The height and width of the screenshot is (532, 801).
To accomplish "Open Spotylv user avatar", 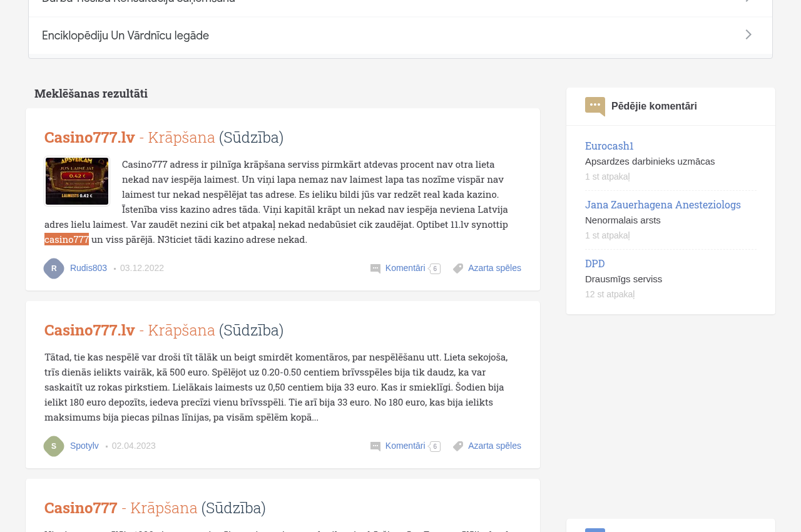I will pos(54,446).
